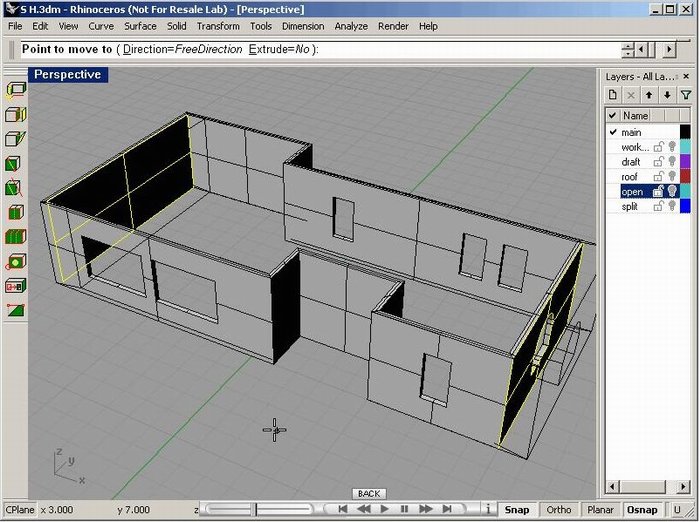Image resolution: width=700 pixels, height=522 pixels.
Task: Click the blue color swatch of split layer
Action: (x=685, y=206)
